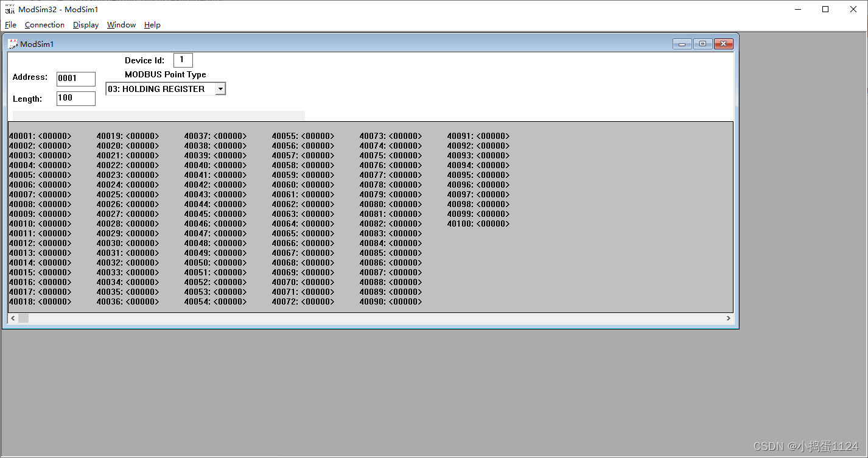The image size is (868, 458).
Task: Restore the ModSim1 child window
Action: pos(702,43)
